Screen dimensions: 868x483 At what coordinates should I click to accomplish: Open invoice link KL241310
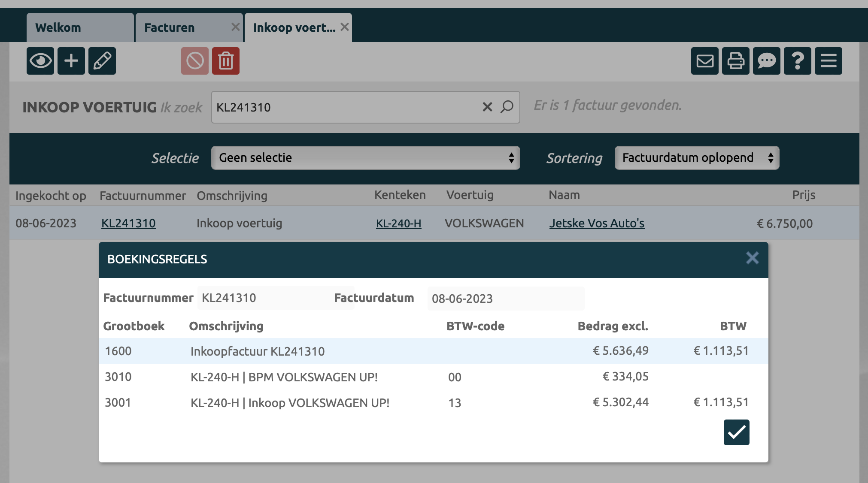128,223
